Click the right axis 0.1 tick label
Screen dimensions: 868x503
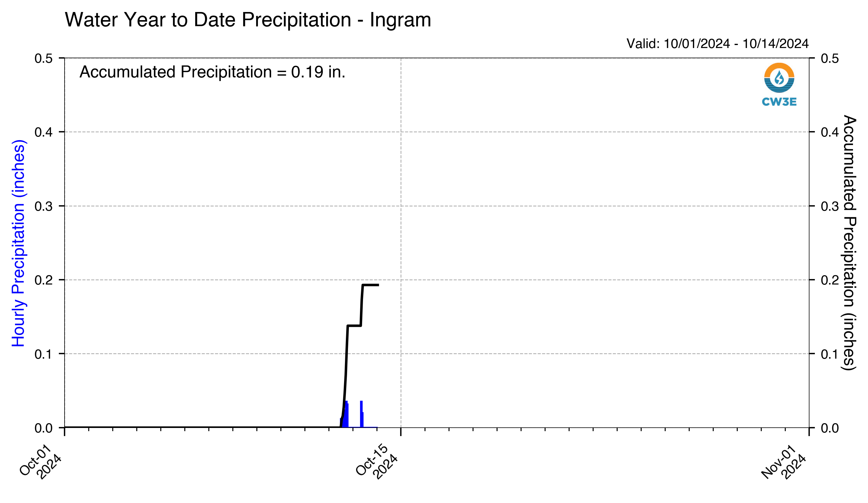click(x=830, y=354)
